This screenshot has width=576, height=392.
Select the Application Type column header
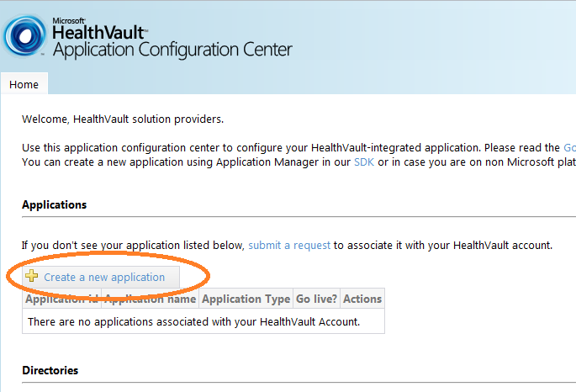(x=246, y=299)
